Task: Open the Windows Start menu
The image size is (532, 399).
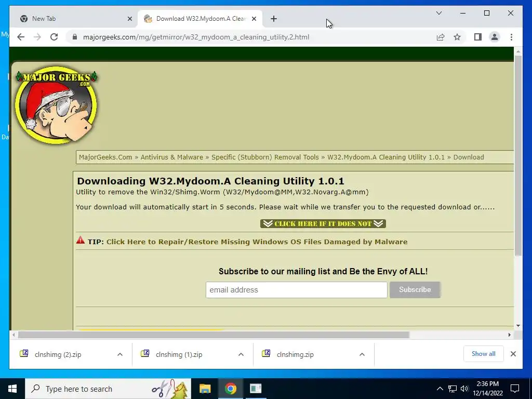Action: (x=12, y=389)
